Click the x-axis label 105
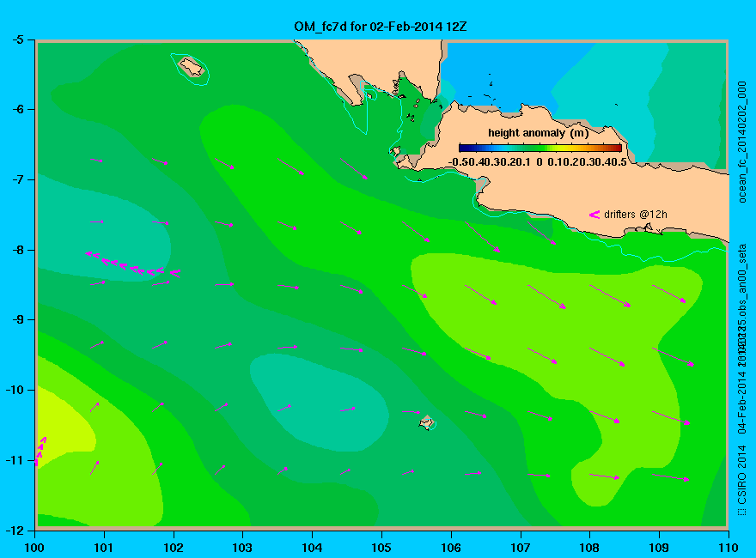Screen dimensions: 756x558 click(x=381, y=548)
